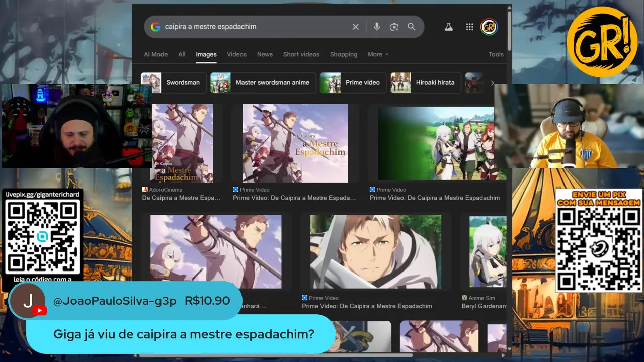Viewport: 644px width, 362px height.
Task: Open the Shopping tab
Action: tap(344, 54)
